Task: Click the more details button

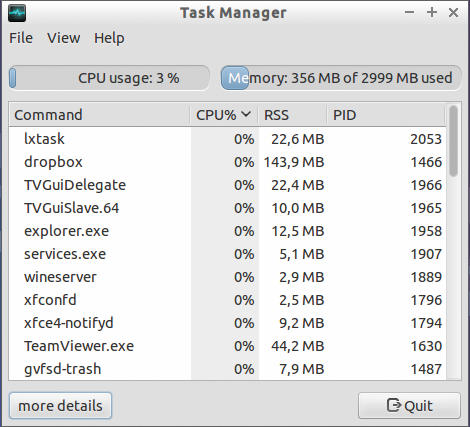Action: pyautogui.click(x=60, y=406)
